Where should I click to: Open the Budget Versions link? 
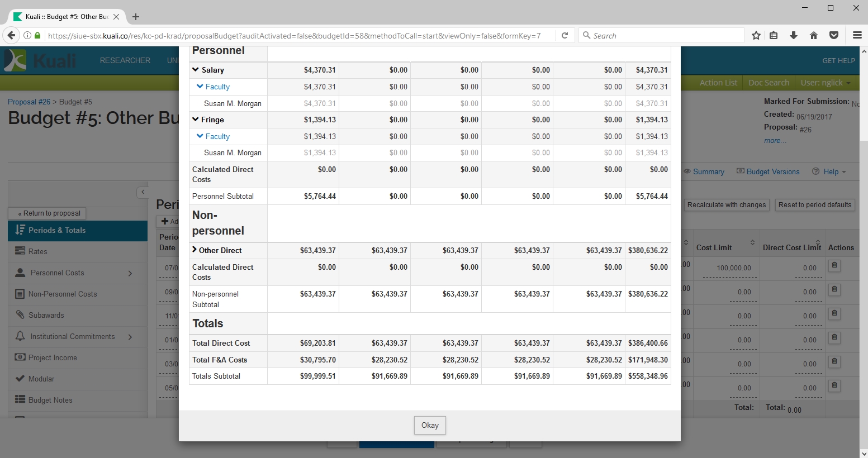click(x=772, y=171)
